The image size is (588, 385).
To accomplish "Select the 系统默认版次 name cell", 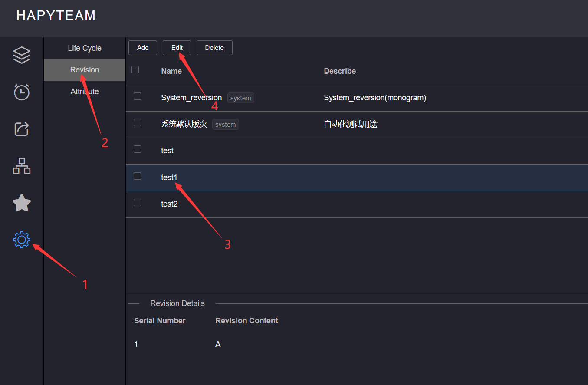I will pos(184,125).
